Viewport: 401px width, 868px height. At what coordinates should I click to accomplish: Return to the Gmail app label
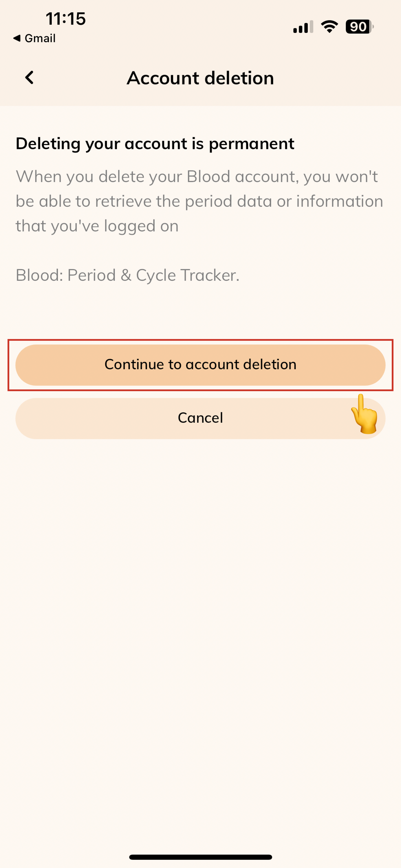[40, 39]
